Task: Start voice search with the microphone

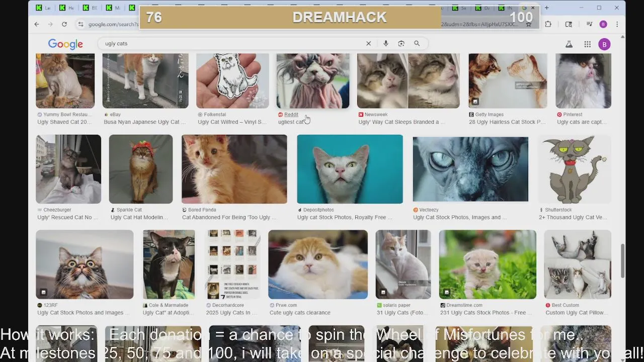Action: pyautogui.click(x=386, y=44)
